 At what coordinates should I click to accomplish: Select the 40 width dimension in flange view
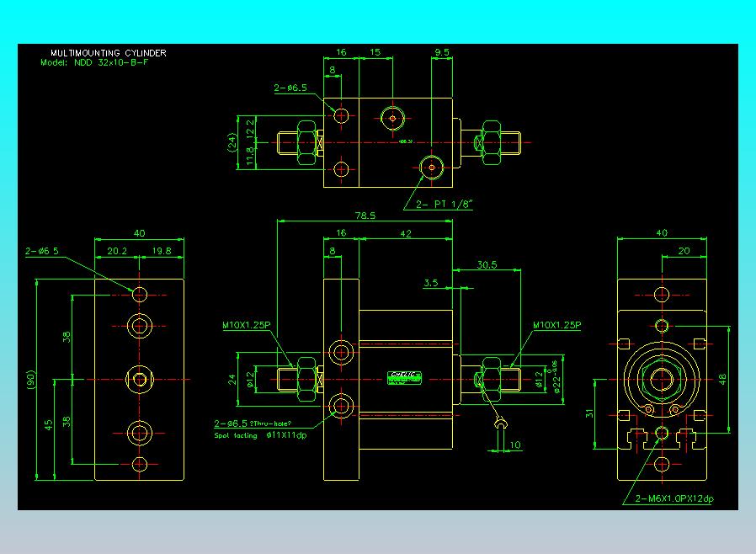click(x=140, y=233)
